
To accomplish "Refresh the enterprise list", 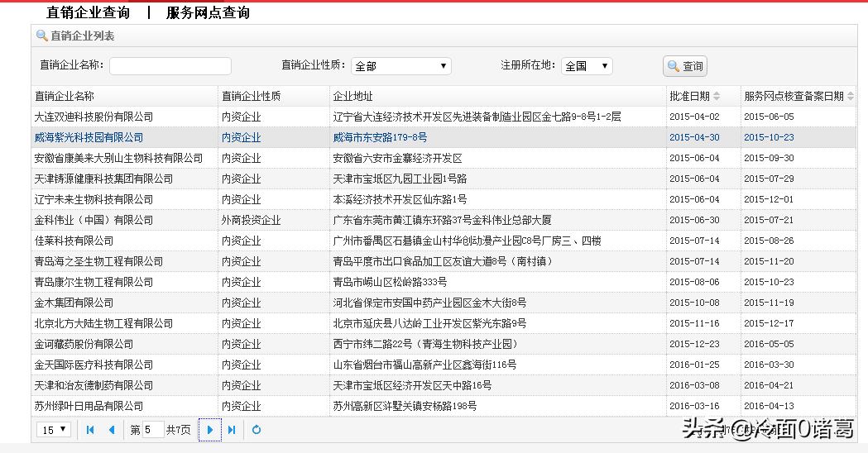I will tap(257, 430).
